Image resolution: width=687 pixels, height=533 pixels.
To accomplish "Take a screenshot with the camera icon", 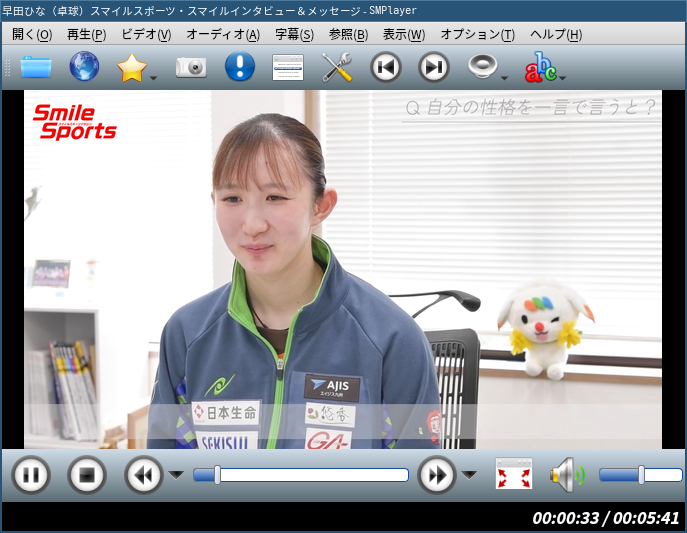I will click(191, 67).
